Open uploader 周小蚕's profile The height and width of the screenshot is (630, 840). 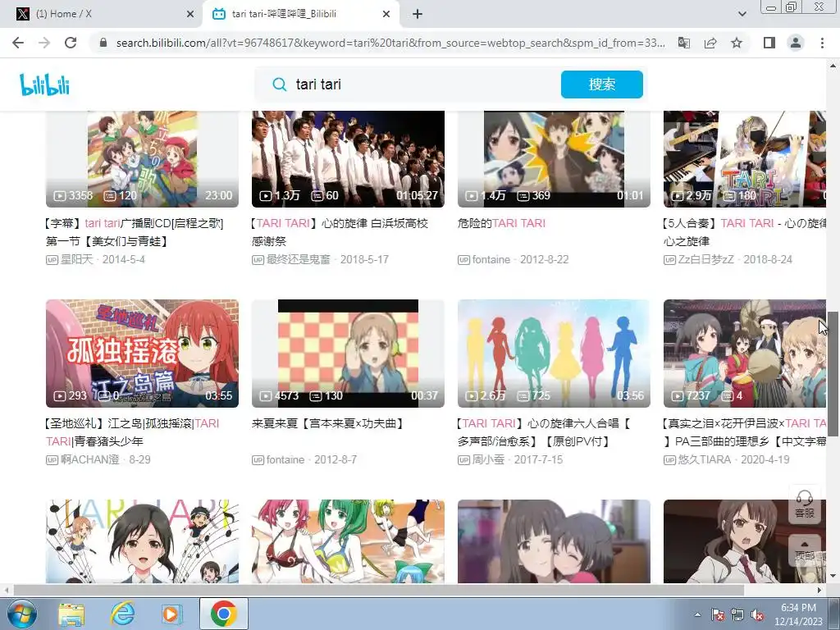(x=488, y=460)
